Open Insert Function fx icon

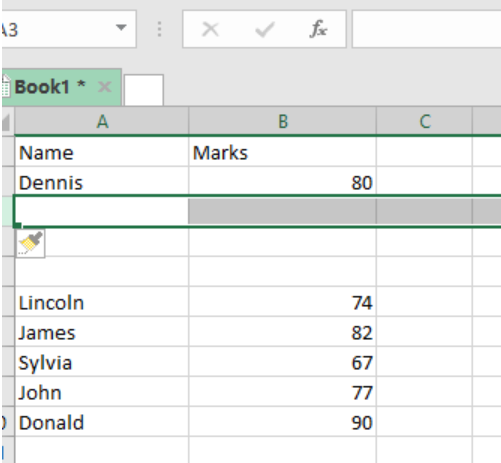click(318, 29)
